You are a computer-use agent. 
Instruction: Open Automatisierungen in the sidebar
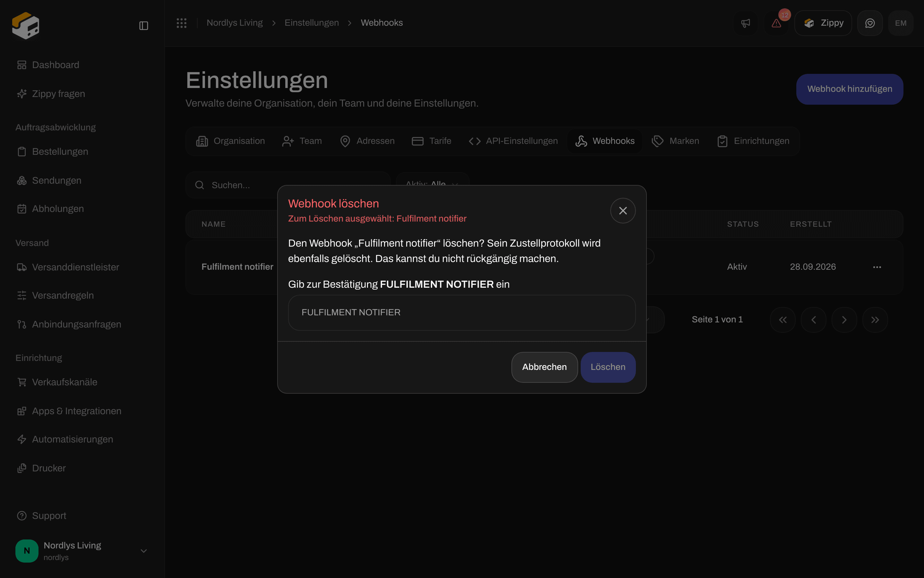[82, 439]
